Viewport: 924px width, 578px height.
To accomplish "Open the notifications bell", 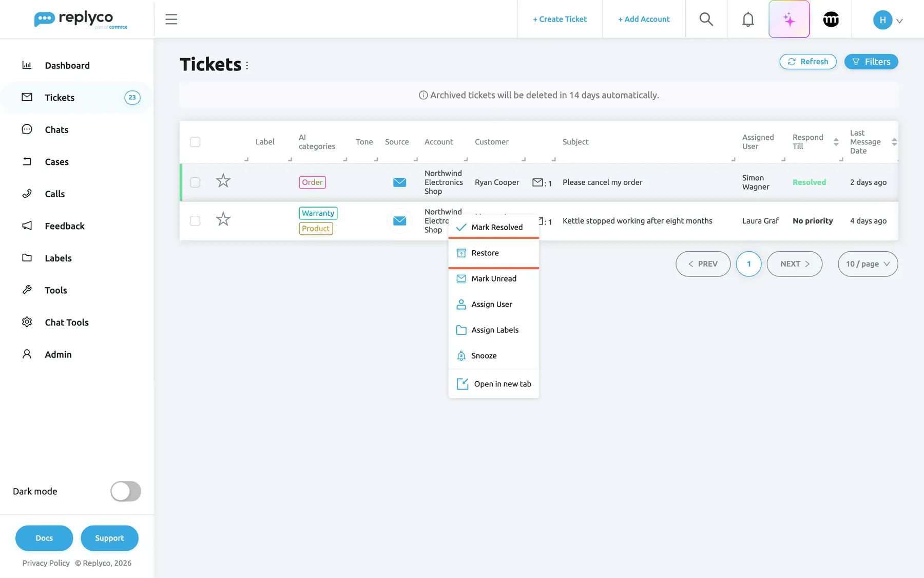I will click(x=748, y=20).
